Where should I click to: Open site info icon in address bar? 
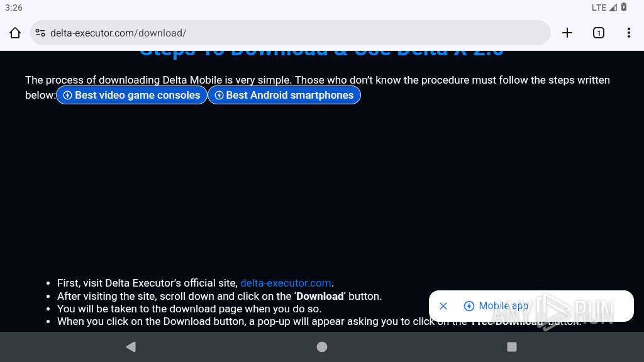[x=40, y=33]
